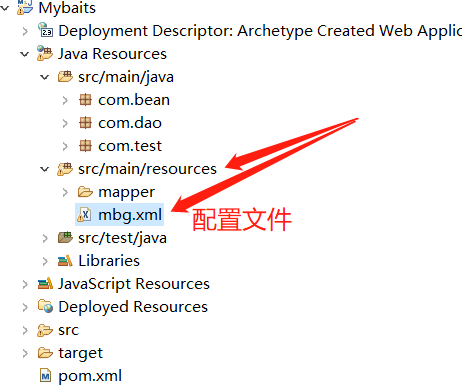The height and width of the screenshot is (392, 463).
Task: Click the src/main/java source folder icon
Action: coord(65,76)
